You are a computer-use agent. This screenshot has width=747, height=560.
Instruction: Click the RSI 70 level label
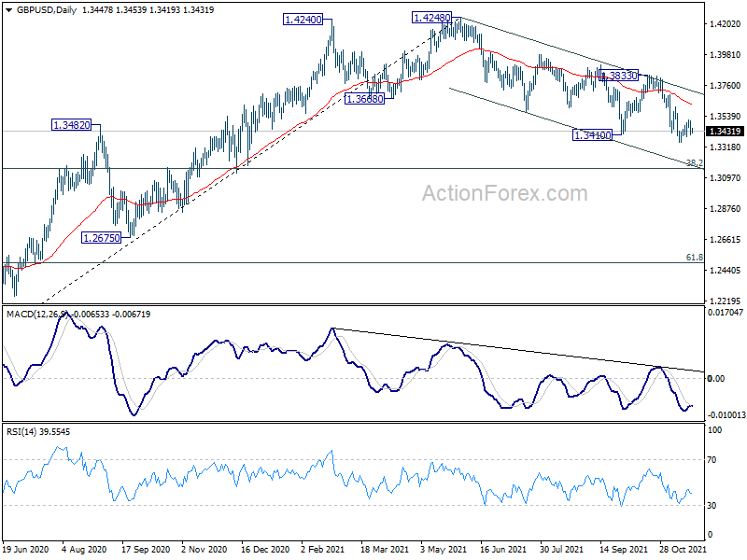click(x=712, y=460)
